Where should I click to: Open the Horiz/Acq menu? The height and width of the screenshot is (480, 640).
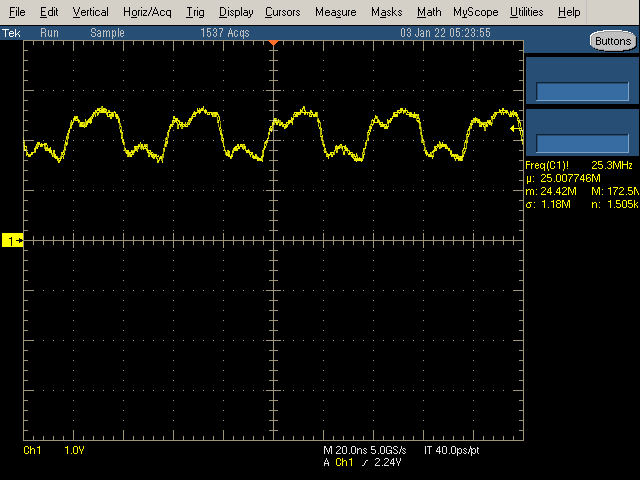click(x=147, y=12)
